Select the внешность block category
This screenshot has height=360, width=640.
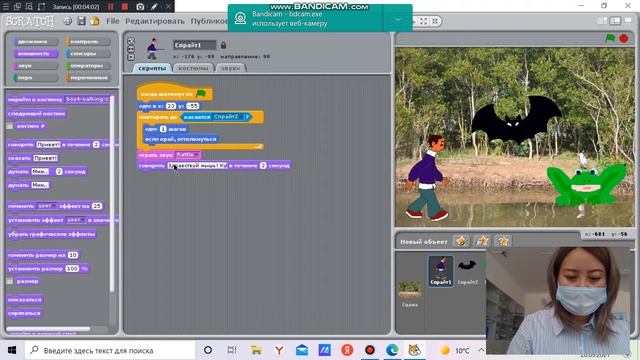pyautogui.click(x=36, y=53)
